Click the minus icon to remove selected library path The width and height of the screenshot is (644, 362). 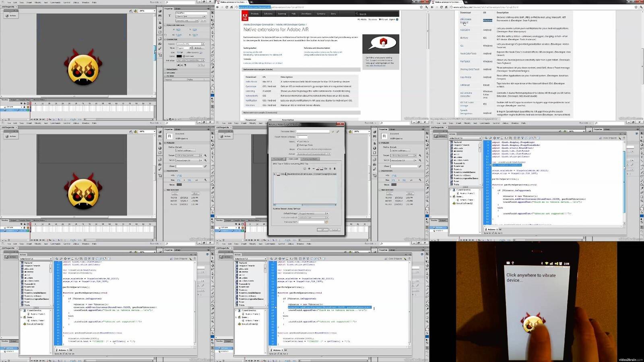point(314,169)
